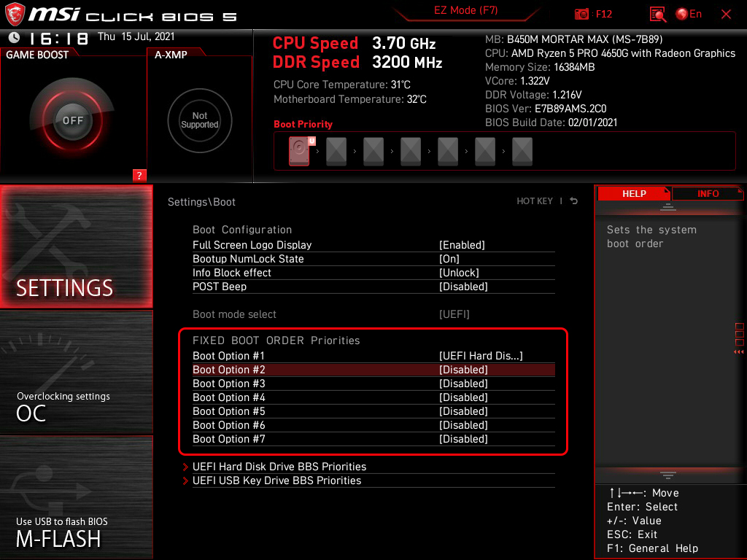747x560 pixels.
Task: Change Boot Option #6 Disabled value
Action: pyautogui.click(x=463, y=425)
